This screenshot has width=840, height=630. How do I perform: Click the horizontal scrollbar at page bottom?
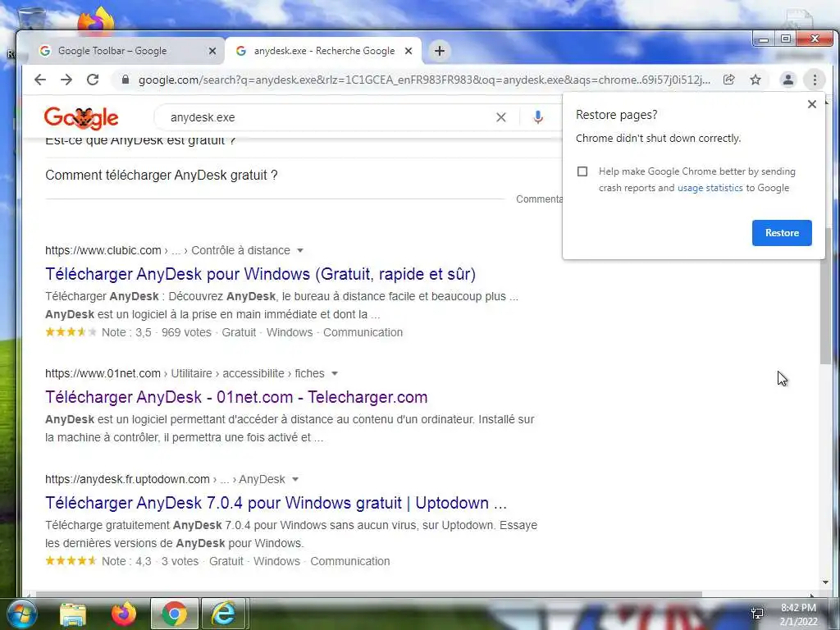click(x=368, y=594)
